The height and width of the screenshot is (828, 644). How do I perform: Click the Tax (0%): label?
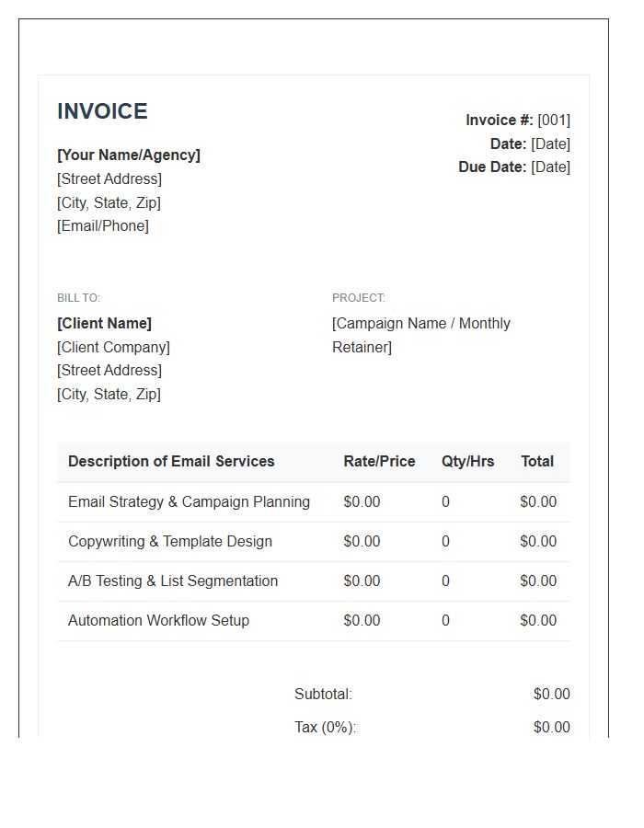click(x=325, y=727)
